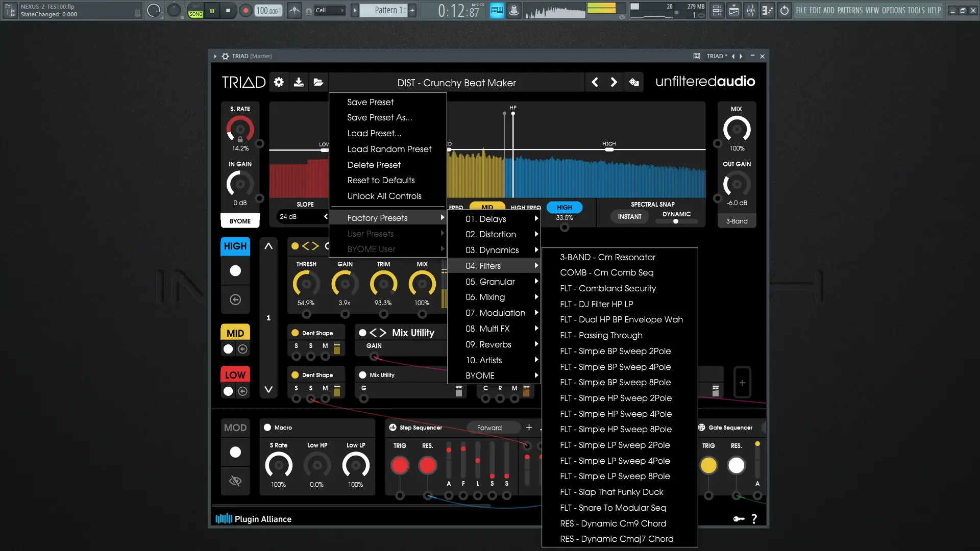Select the LOW band button

click(235, 375)
